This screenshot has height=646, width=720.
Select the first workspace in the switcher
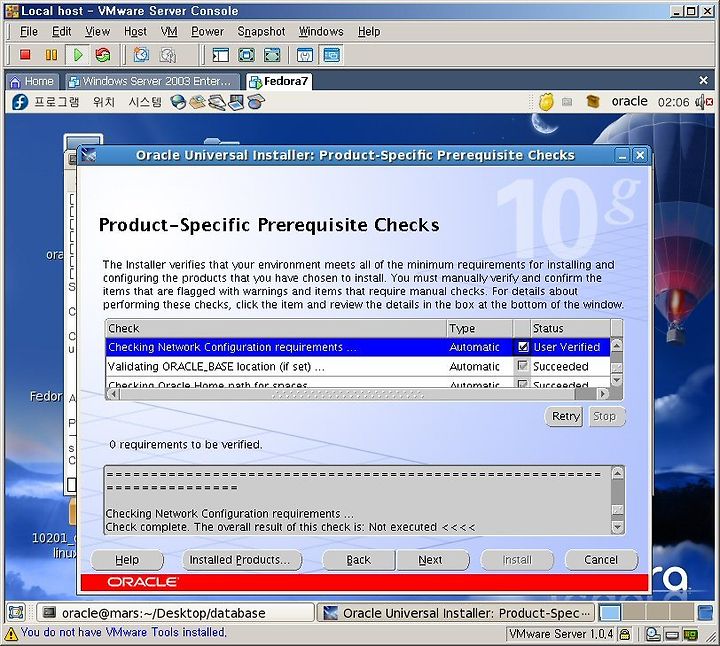coord(610,613)
